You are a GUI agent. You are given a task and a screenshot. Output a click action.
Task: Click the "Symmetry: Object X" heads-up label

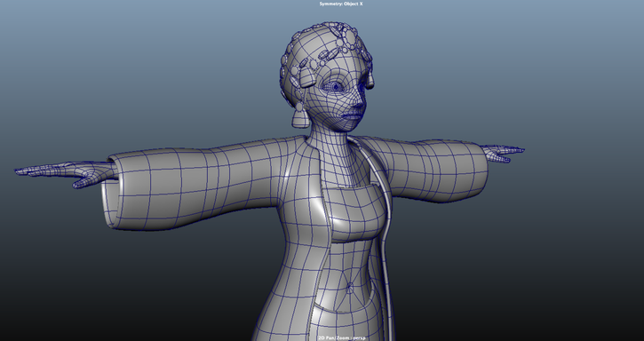click(x=341, y=4)
